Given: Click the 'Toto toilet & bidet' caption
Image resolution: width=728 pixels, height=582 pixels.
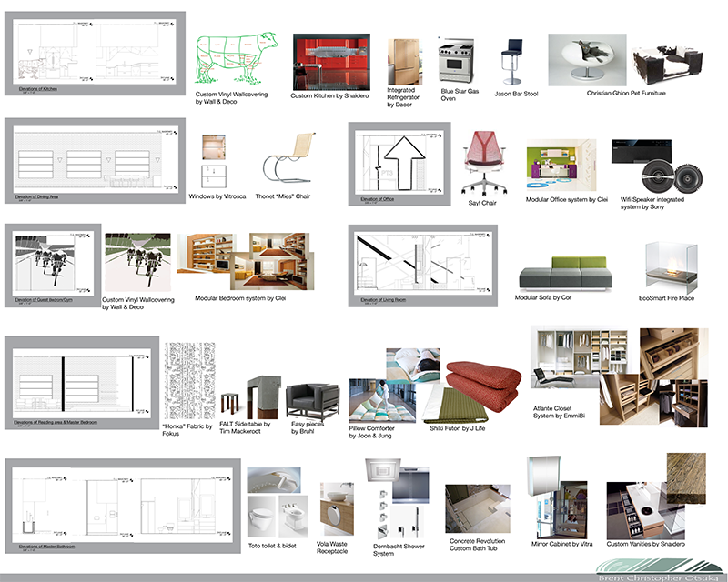Looking at the screenshot, I should pos(272,546).
